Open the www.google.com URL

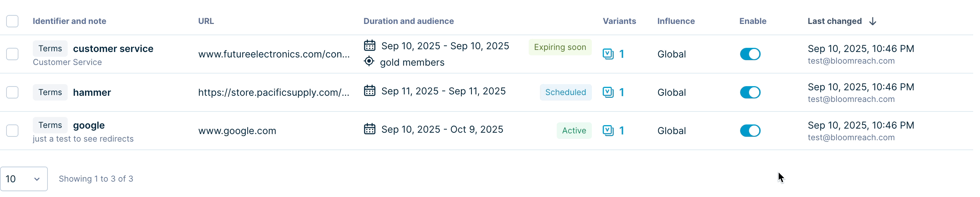coord(237,131)
